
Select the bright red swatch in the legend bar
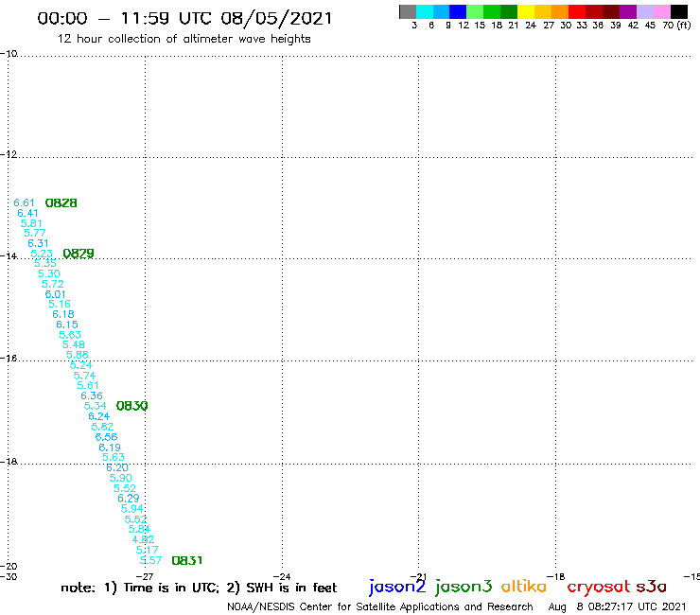[577, 11]
